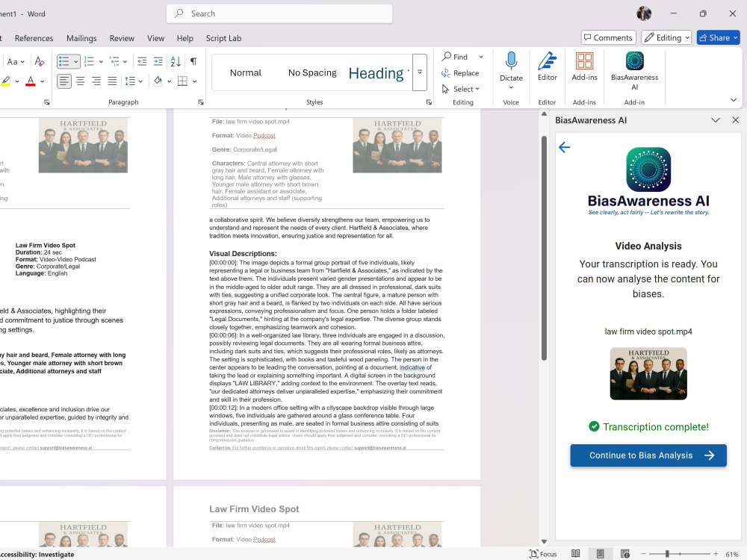Open the Script Lab tab
Viewport: 747px width, 560px height.
click(x=223, y=38)
